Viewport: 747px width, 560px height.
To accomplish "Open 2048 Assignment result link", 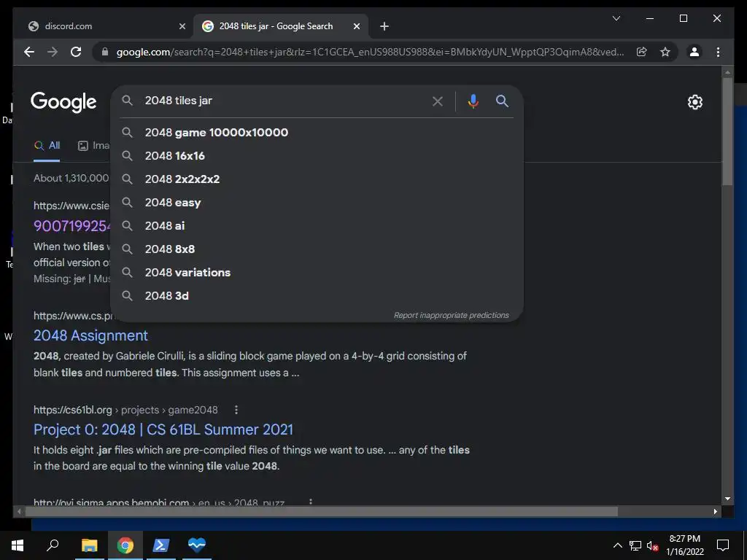I will (90, 335).
